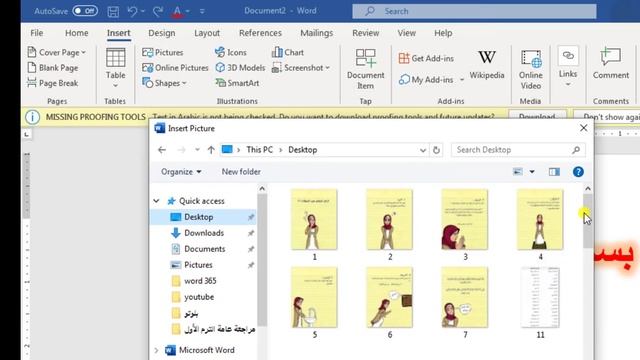The height and width of the screenshot is (360, 640).
Task: Toggle the AutoSave switch
Action: (x=85, y=11)
